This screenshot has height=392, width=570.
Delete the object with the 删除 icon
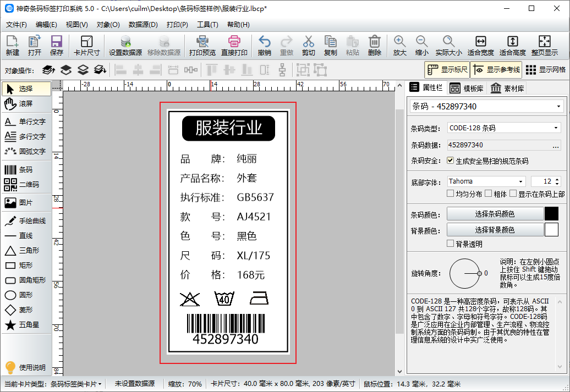point(375,46)
